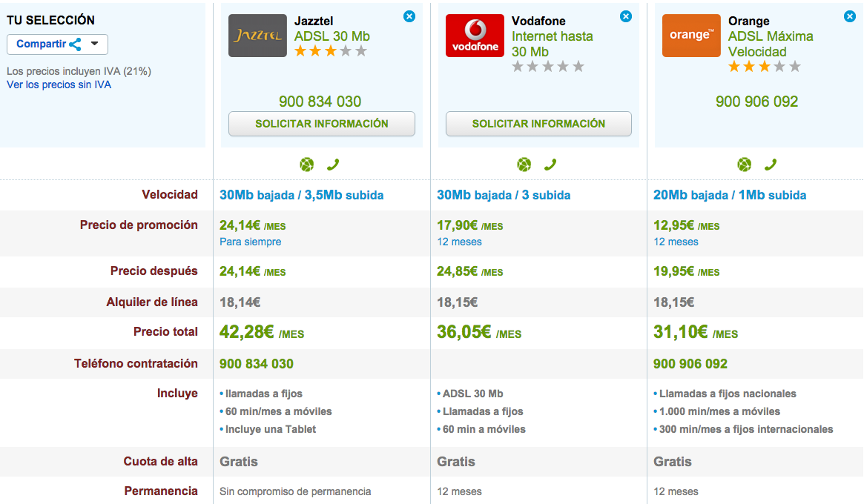Click 'TU SELECCIÓN' heading

coord(50,20)
